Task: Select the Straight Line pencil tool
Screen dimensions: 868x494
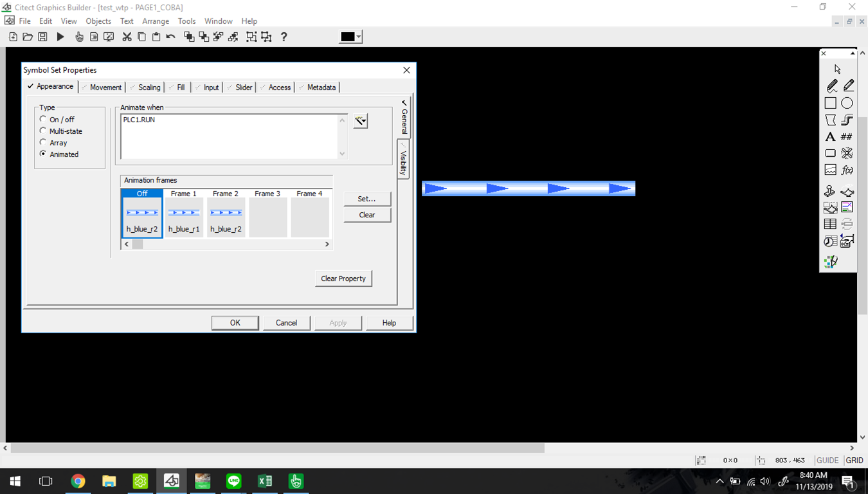Action: coord(848,86)
